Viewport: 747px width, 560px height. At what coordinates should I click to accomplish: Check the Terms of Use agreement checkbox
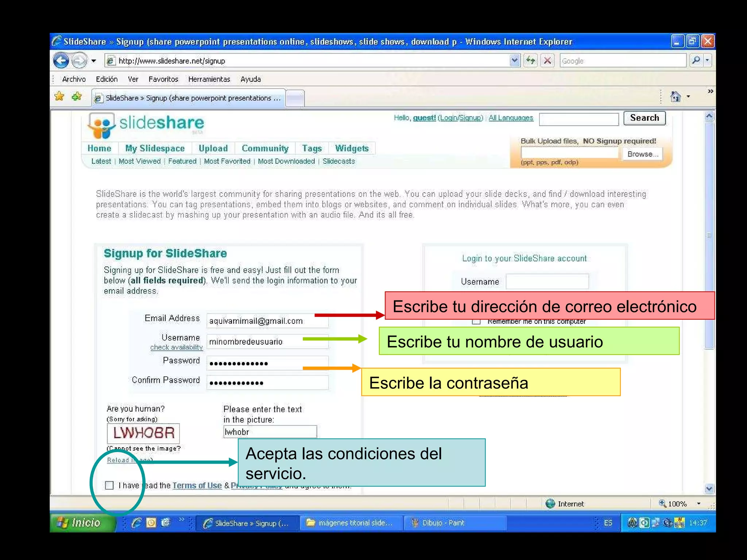pyautogui.click(x=109, y=485)
